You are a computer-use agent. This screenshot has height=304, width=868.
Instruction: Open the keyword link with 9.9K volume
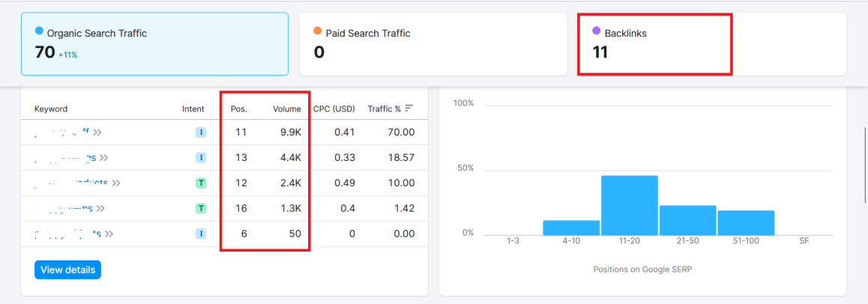click(62, 132)
